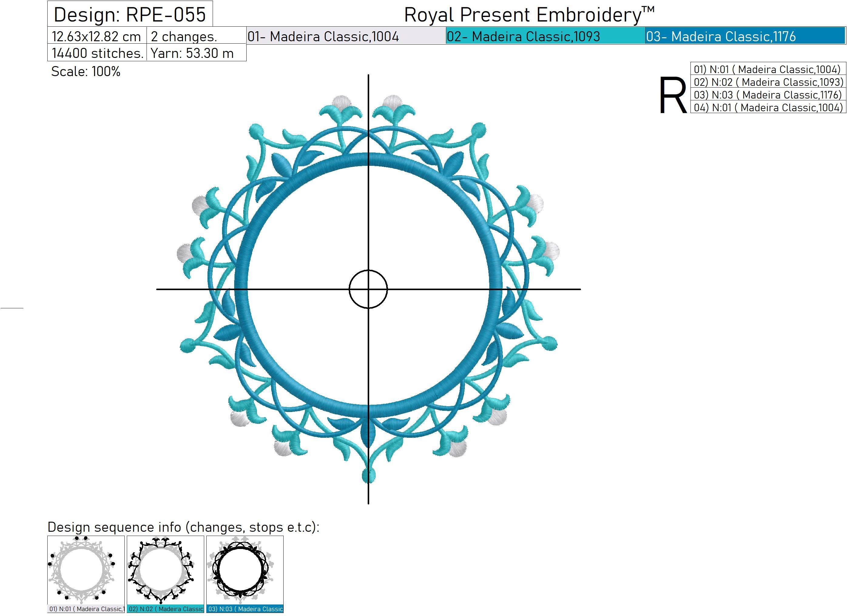Click the 'Yarn: 53.30 m' cell
The height and width of the screenshot is (616, 847).
pos(197,53)
